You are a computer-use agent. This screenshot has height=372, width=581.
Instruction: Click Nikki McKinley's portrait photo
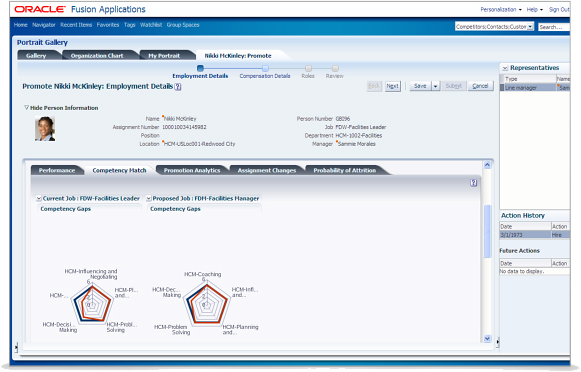[45, 129]
